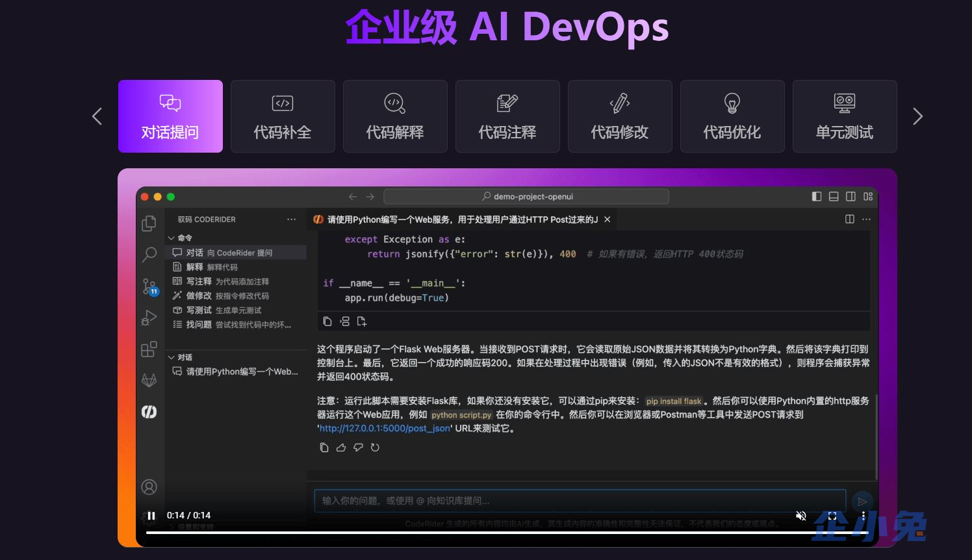Select 对话 向 CodeRider 提问 command
The width and height of the screenshot is (972, 560).
pyautogui.click(x=236, y=253)
